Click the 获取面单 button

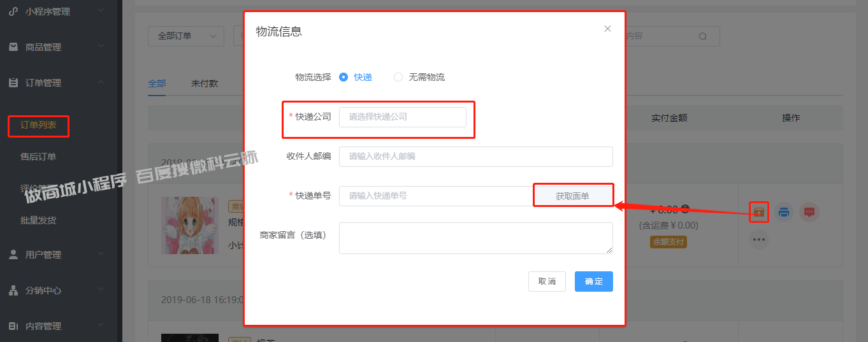(x=572, y=196)
